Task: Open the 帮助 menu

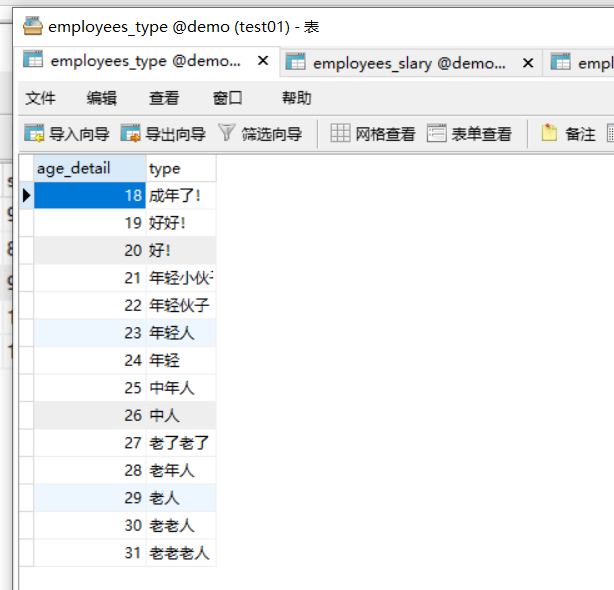Action: pos(296,98)
